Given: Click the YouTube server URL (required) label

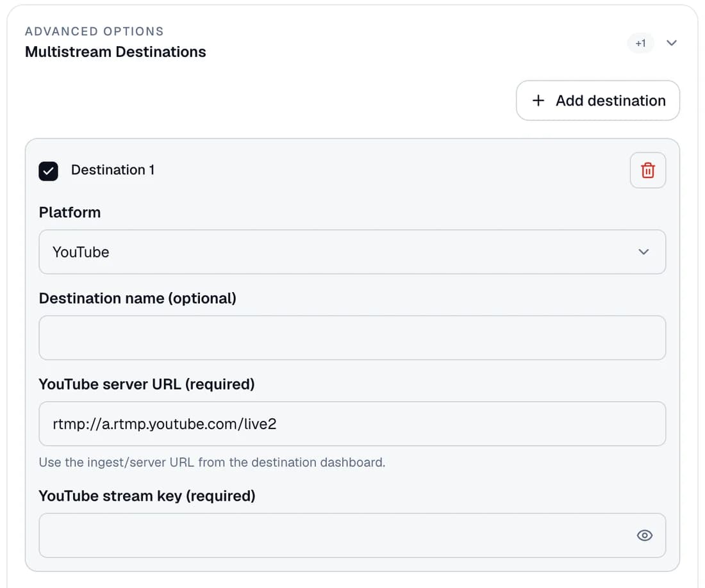Looking at the screenshot, I should coord(147,384).
